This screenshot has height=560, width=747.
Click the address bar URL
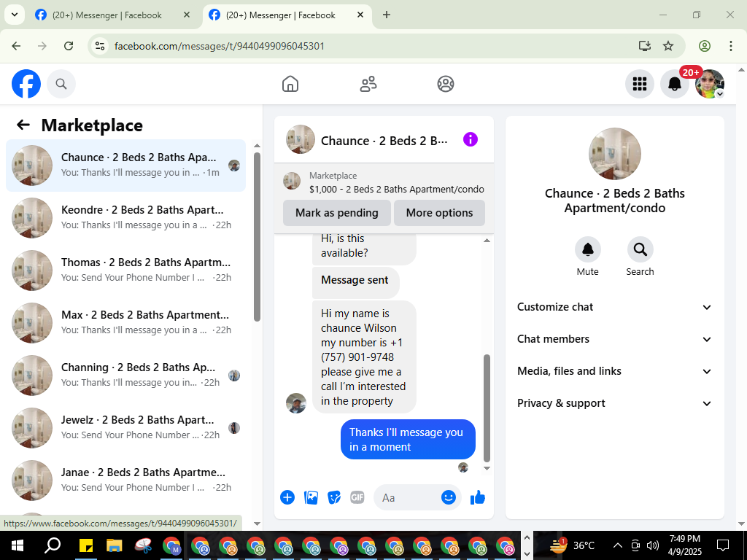pyautogui.click(x=220, y=46)
